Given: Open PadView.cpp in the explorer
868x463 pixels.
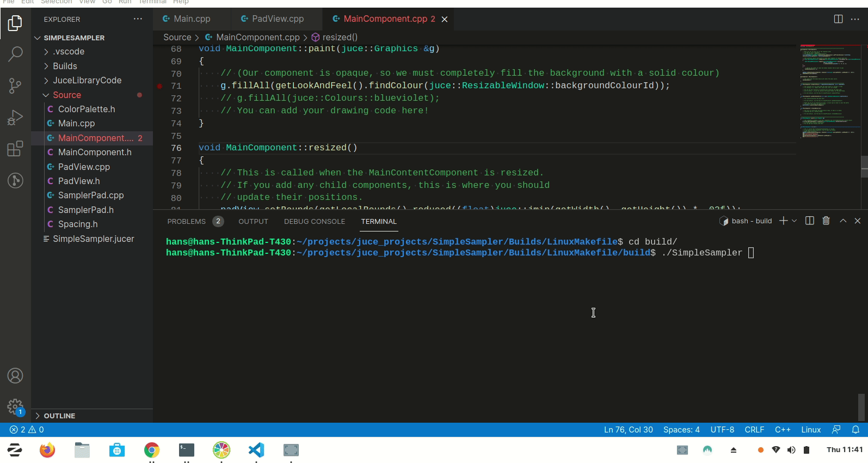Looking at the screenshot, I should pos(84,167).
